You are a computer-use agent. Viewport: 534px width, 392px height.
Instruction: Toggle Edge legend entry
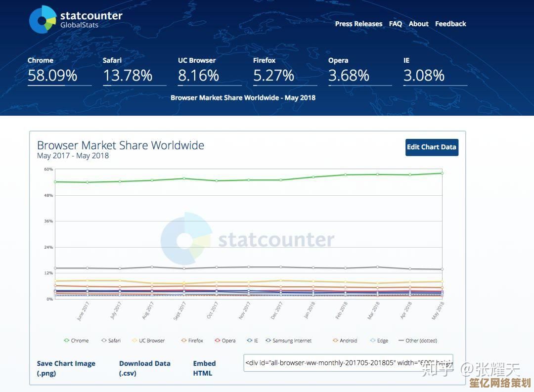click(x=379, y=341)
